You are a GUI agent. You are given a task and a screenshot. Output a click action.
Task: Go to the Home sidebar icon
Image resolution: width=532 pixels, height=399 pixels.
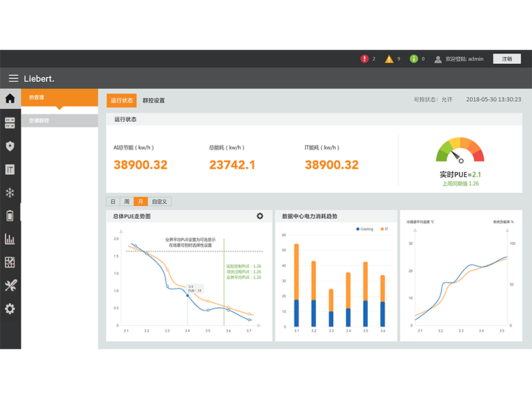tap(10, 99)
